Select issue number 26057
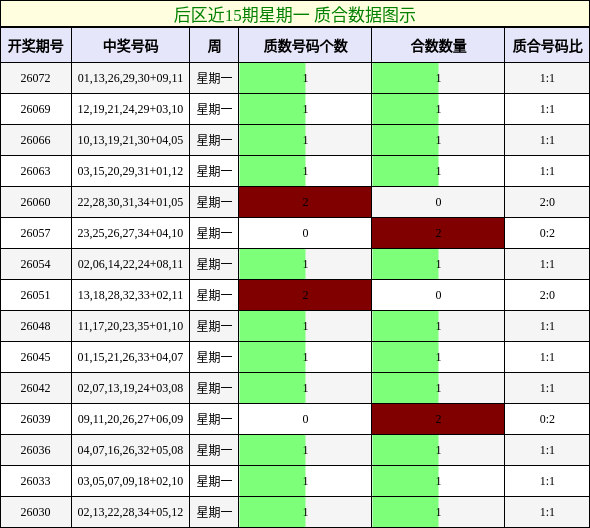The height and width of the screenshot is (528, 590). click(35, 233)
